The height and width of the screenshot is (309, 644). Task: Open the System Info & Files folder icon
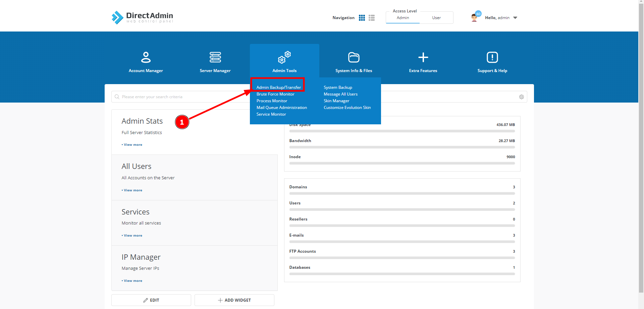(x=354, y=57)
